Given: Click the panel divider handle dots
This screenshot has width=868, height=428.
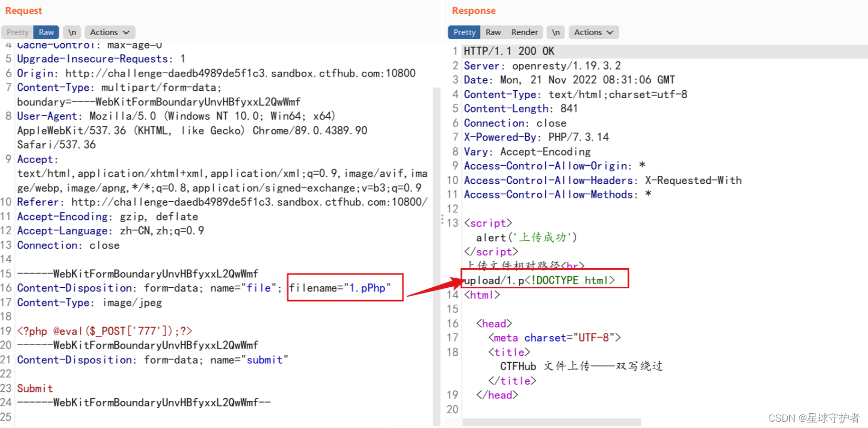Looking at the screenshot, I should (442, 219).
